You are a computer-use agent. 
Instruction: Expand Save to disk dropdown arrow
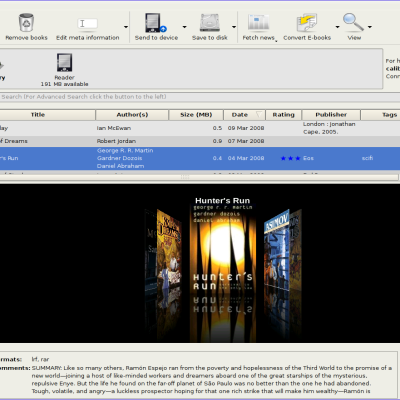click(234, 27)
